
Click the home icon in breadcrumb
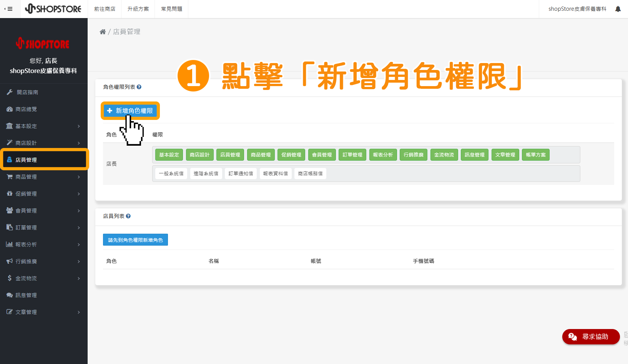coord(103,32)
